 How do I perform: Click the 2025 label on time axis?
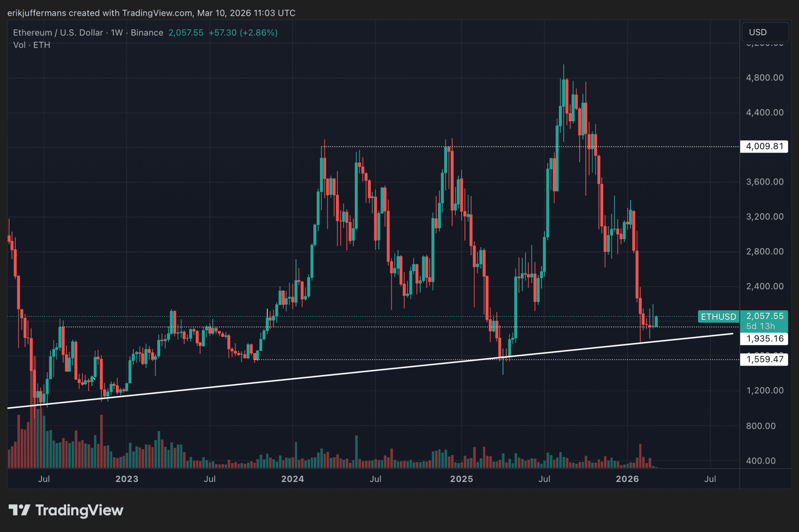tap(461, 479)
